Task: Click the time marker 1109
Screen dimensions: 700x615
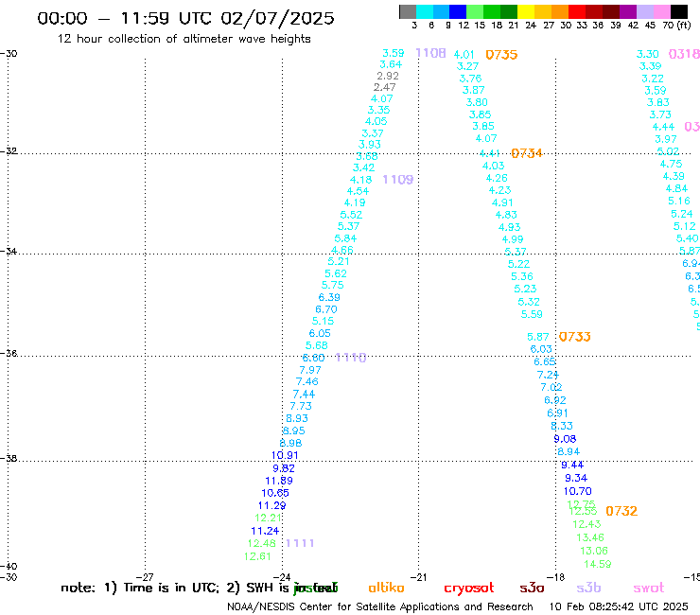Action: tap(398, 180)
